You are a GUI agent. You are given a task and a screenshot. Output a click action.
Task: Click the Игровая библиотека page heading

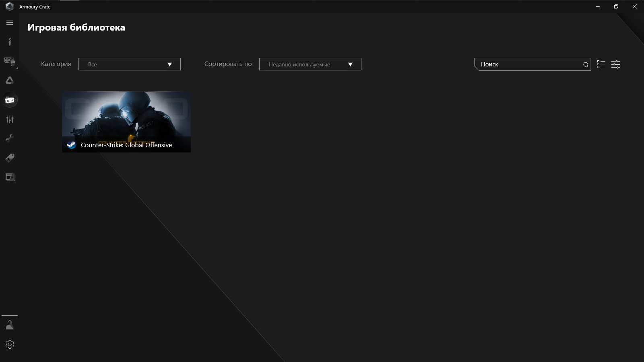(x=76, y=27)
